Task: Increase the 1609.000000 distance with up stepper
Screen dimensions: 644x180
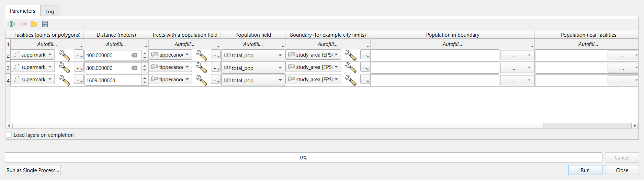Action: point(145,78)
